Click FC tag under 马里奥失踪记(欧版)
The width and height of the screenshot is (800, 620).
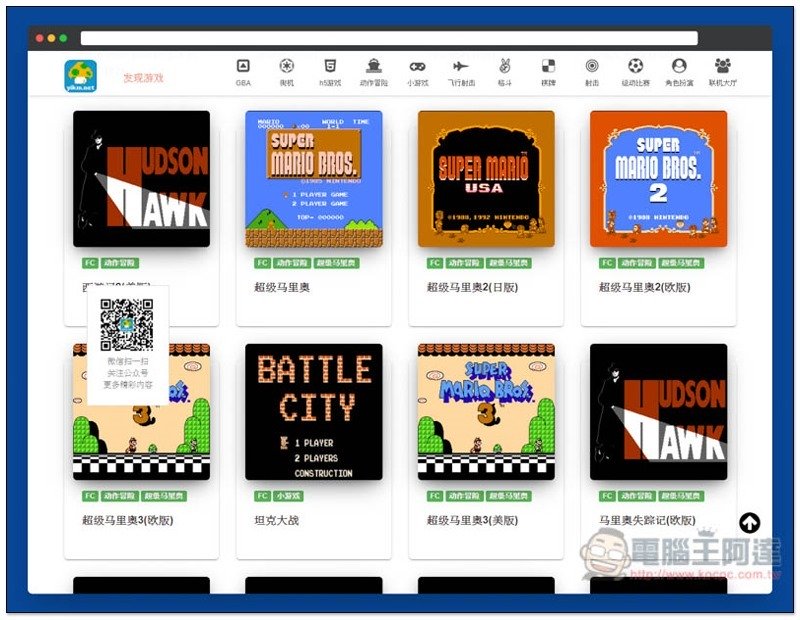[607, 496]
